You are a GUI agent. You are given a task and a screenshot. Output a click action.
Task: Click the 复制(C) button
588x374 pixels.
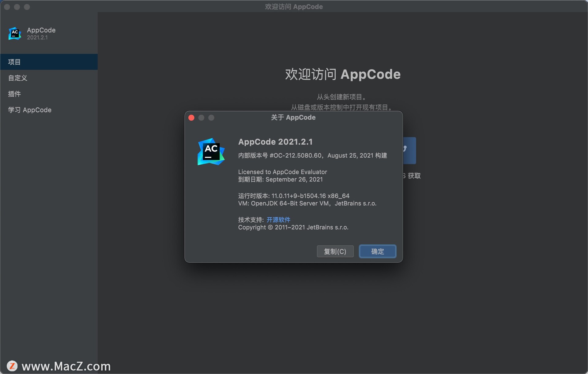click(x=335, y=251)
